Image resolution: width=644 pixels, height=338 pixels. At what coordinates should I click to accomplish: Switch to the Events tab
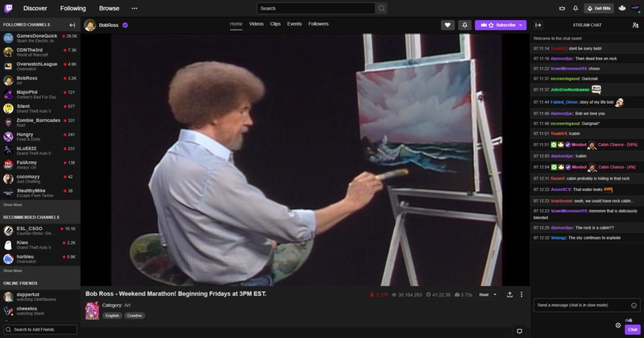(x=294, y=25)
